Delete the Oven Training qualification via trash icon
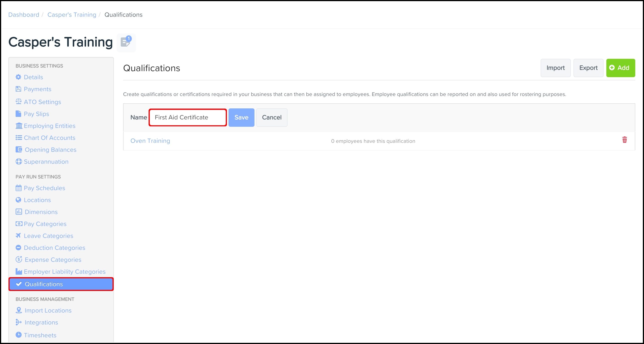The image size is (644, 344). [624, 140]
